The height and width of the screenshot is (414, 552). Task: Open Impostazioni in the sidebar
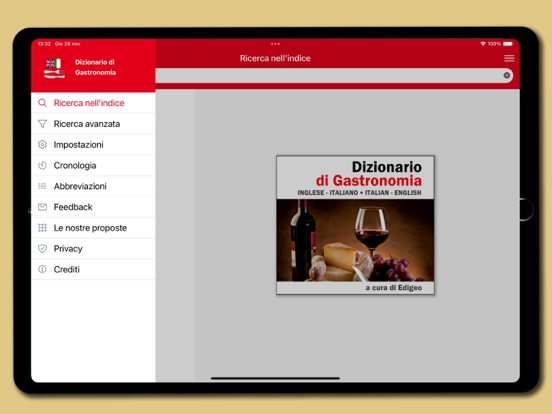pos(93,144)
